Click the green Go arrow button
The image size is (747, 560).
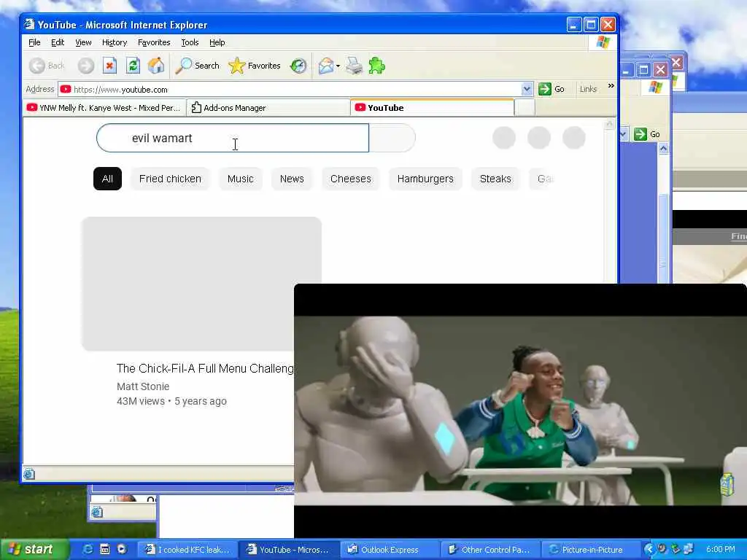(551, 89)
